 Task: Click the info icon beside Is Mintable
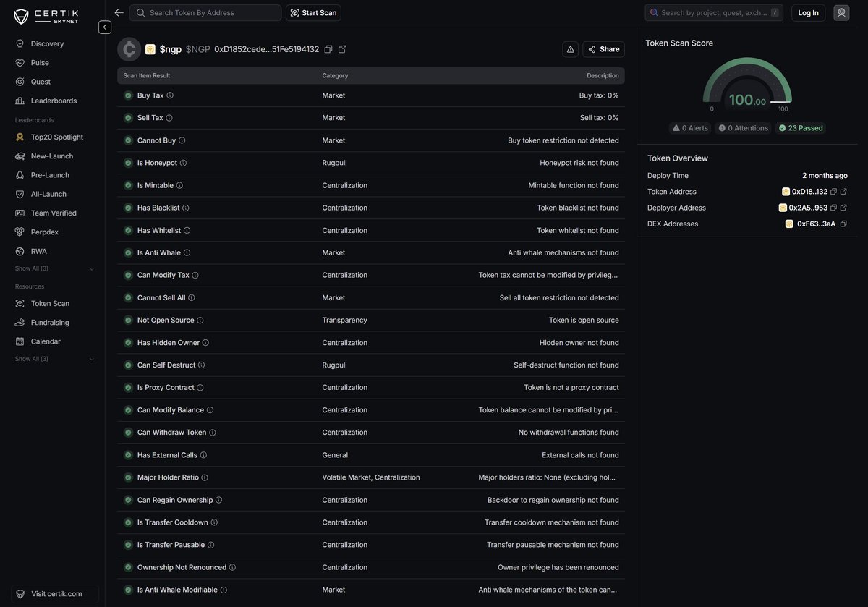(x=179, y=185)
